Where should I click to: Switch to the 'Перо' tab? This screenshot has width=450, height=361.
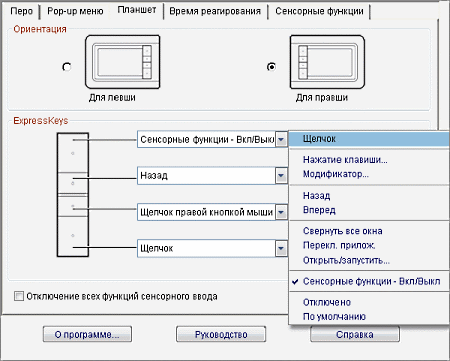tap(22, 11)
